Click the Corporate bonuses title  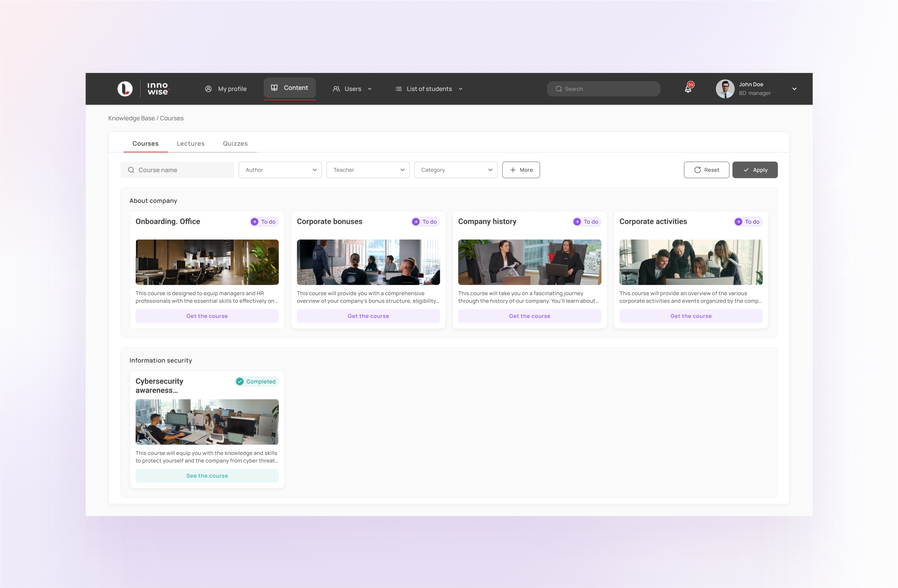pos(329,222)
